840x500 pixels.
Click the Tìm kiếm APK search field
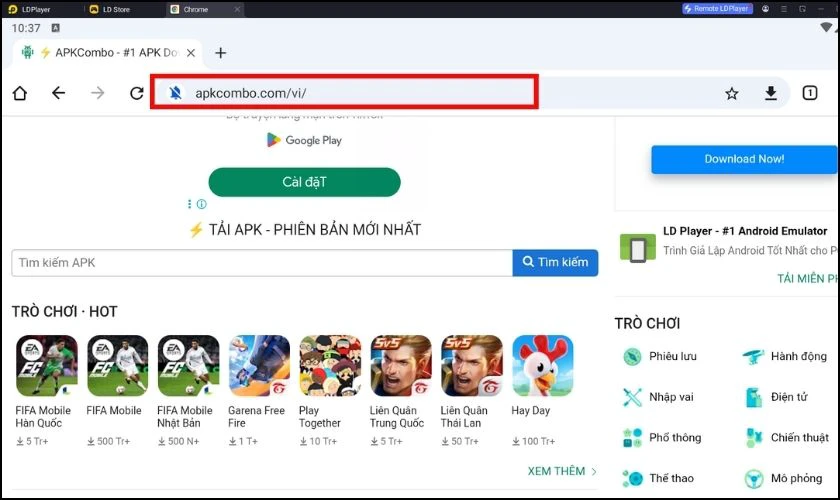(x=262, y=263)
